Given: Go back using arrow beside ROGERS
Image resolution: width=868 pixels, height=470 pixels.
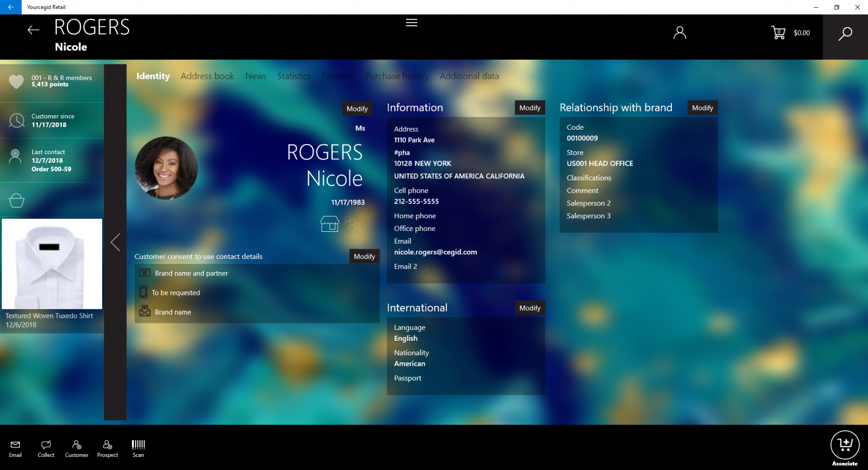Looking at the screenshot, I should tap(33, 30).
